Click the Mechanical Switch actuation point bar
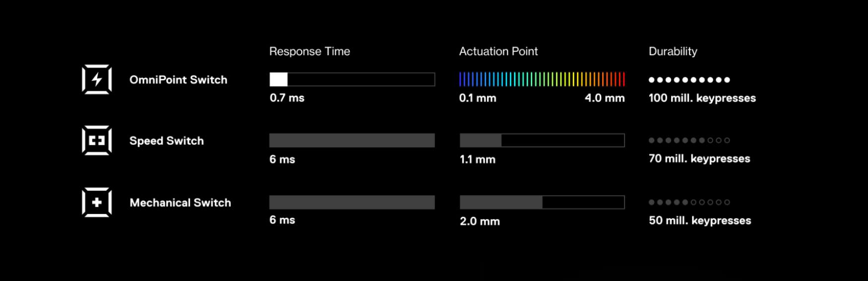This screenshot has height=281, width=868. pyautogui.click(x=542, y=202)
